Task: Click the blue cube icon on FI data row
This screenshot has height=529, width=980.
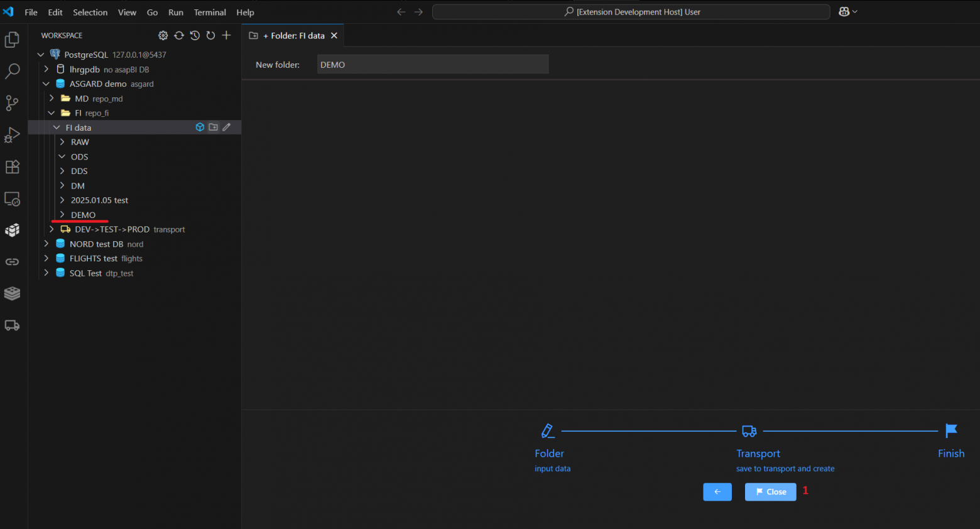Action: [200, 128]
